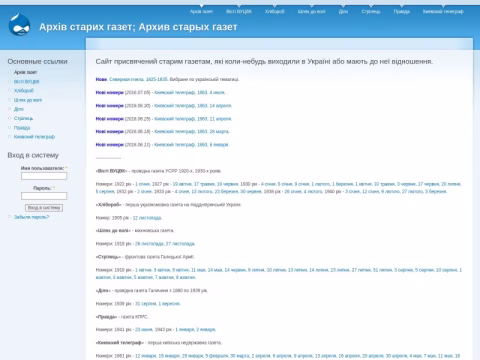Image resolution: width=480 pixels, height=360 pixels.
Task: Open 'Правда' in the sidebar links
Action: click(x=22, y=128)
